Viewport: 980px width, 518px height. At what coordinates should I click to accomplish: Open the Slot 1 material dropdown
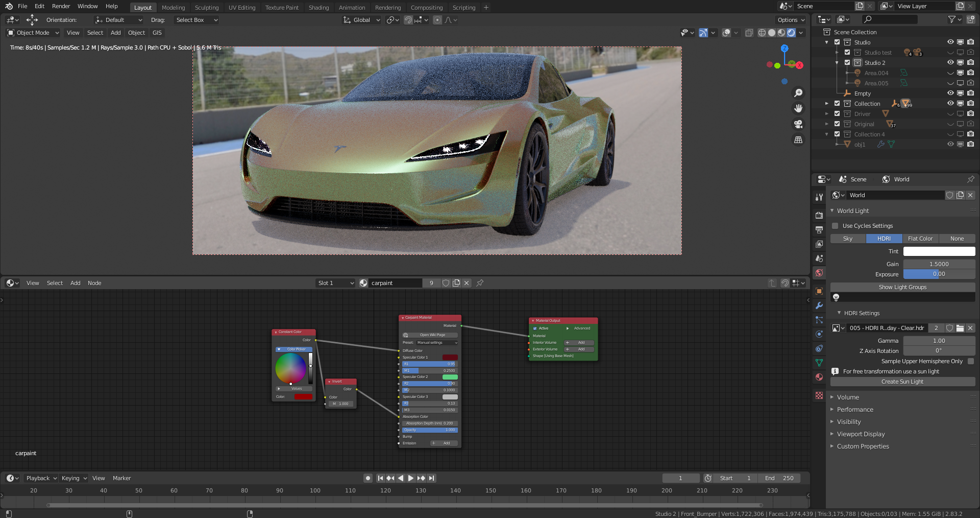click(x=335, y=283)
